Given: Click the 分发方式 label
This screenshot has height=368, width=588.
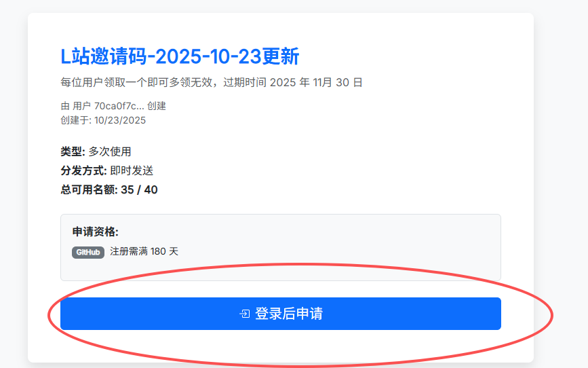Looking at the screenshot, I should 83,170.
